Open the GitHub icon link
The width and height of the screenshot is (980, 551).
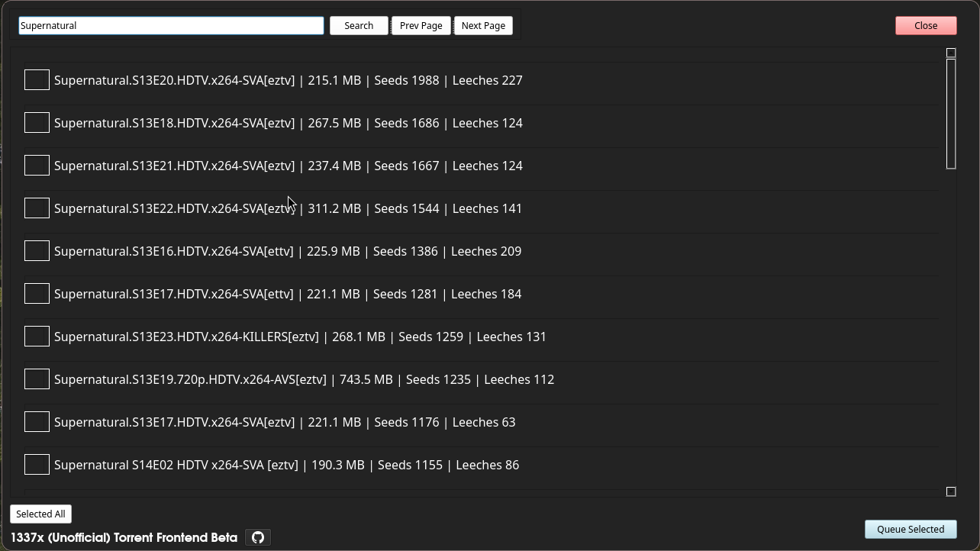point(258,537)
